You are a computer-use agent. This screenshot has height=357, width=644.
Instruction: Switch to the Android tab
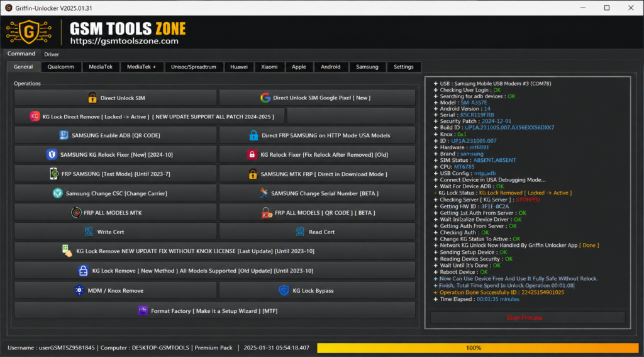(331, 67)
